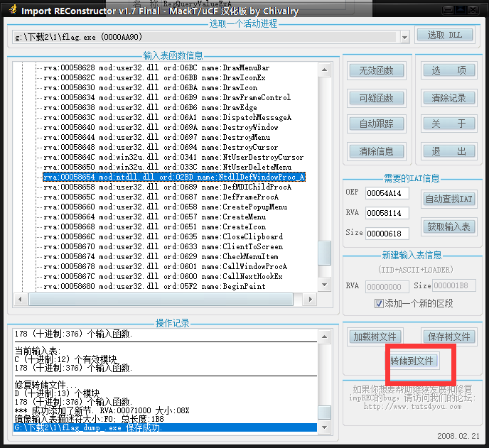Click the 无效函数 button
The width and height of the screenshot is (489, 448).
[x=376, y=71]
